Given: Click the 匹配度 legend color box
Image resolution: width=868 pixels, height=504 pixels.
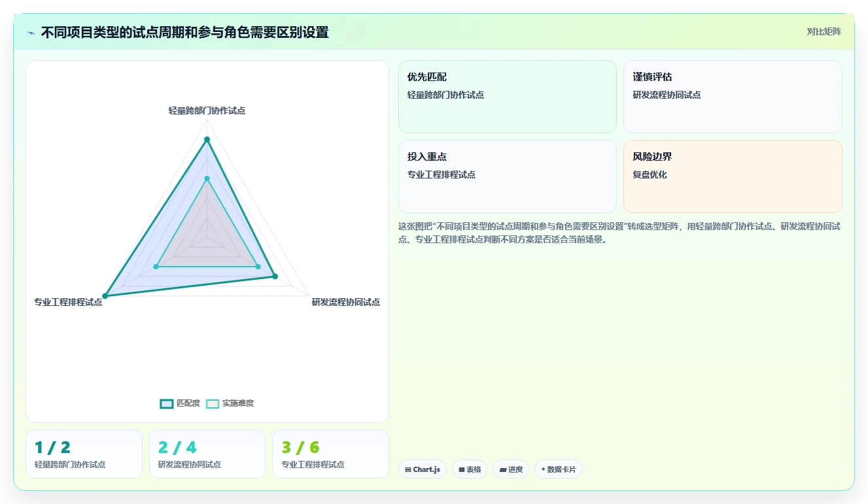Looking at the screenshot, I should [x=167, y=403].
